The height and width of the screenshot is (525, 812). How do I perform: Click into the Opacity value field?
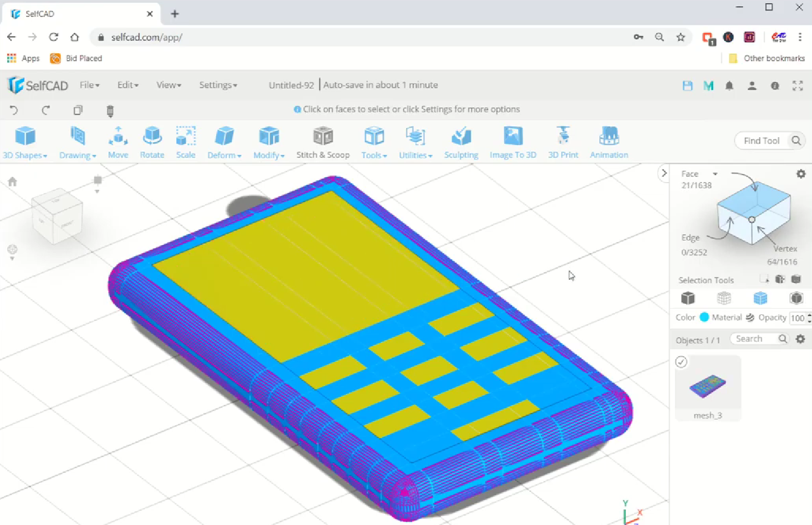798,318
